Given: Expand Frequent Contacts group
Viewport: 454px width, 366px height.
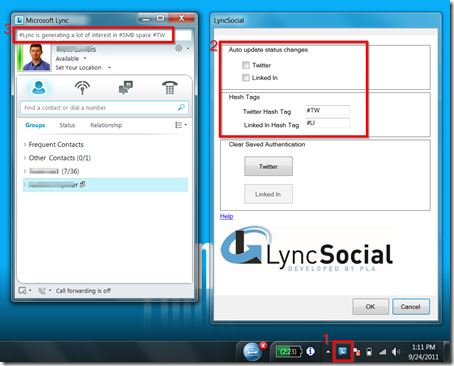Looking at the screenshot, I should tap(25, 144).
